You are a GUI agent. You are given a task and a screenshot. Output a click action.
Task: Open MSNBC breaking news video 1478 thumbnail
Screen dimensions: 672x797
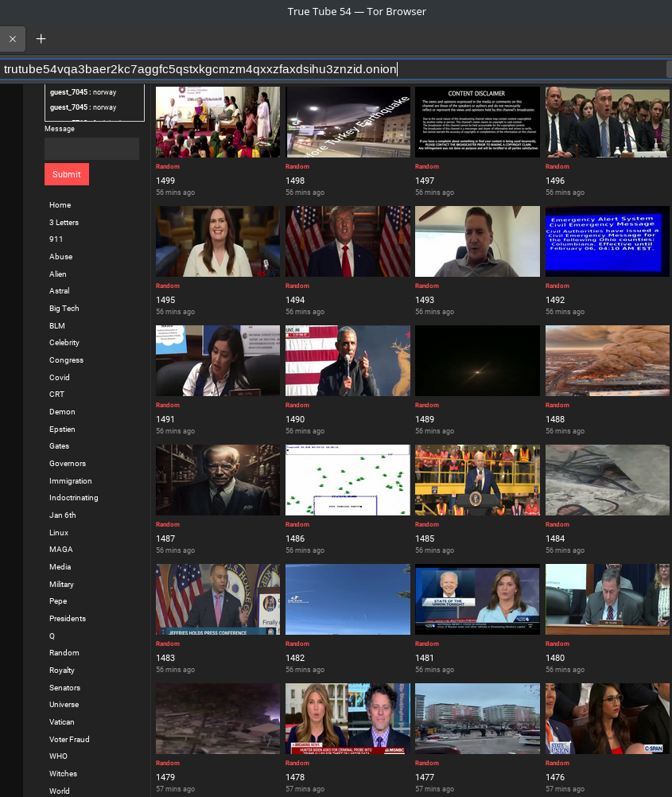tap(348, 719)
